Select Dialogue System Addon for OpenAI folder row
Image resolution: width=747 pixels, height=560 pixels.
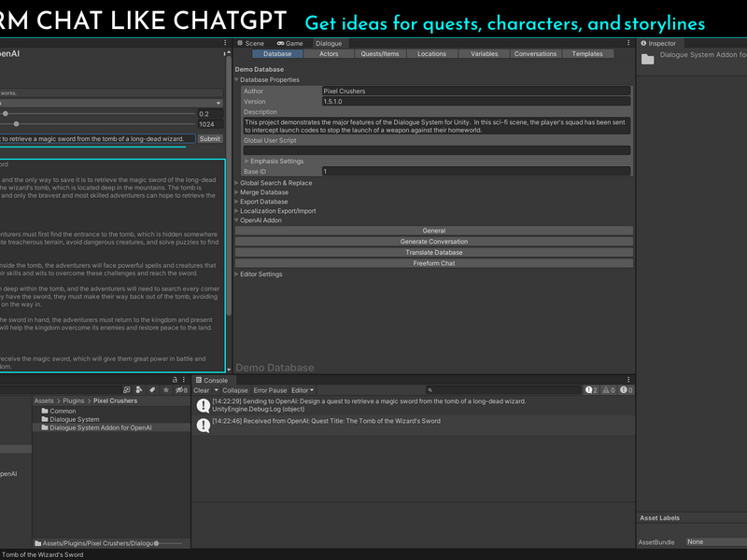pyautogui.click(x=111, y=427)
